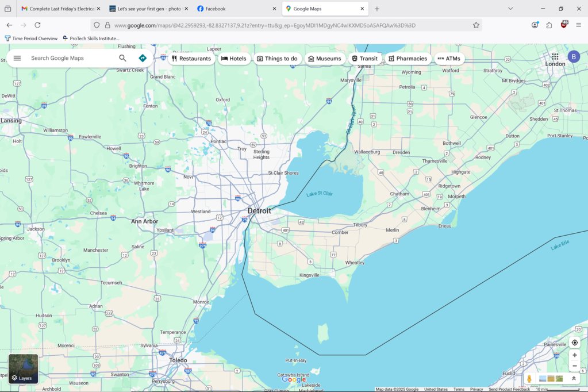Viewport: 588px width, 392px height.
Task: Zoom in the map with plus
Action: click(575, 355)
